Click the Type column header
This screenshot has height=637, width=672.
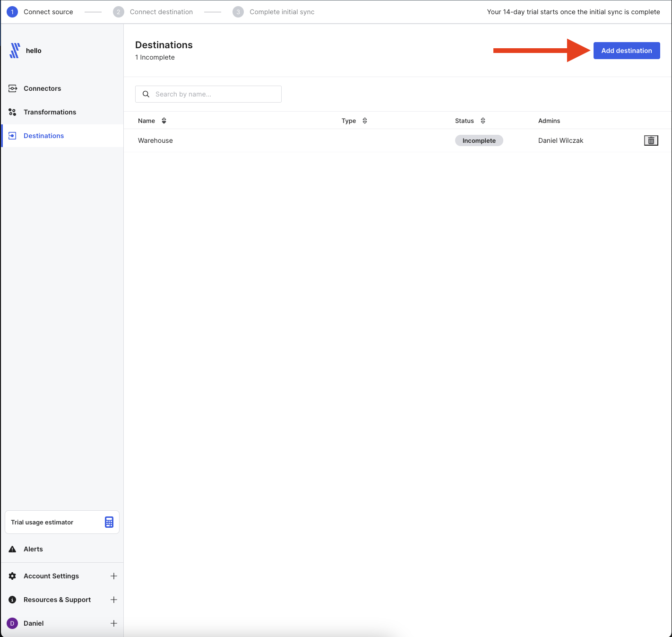click(x=349, y=121)
